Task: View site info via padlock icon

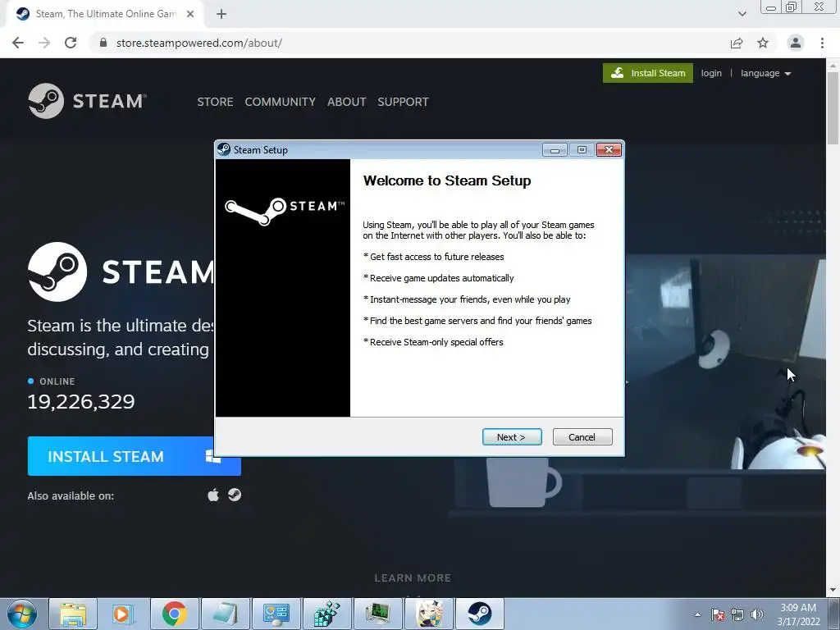Action: coord(103,43)
